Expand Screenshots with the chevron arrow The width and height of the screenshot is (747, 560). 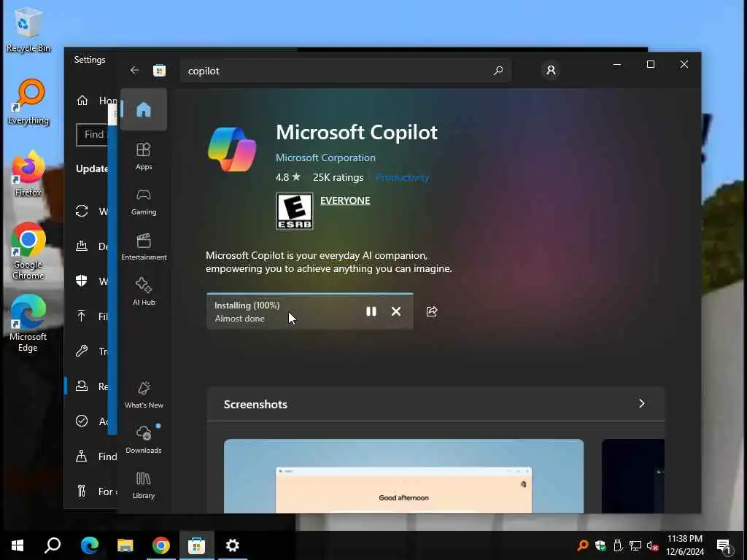coord(642,404)
